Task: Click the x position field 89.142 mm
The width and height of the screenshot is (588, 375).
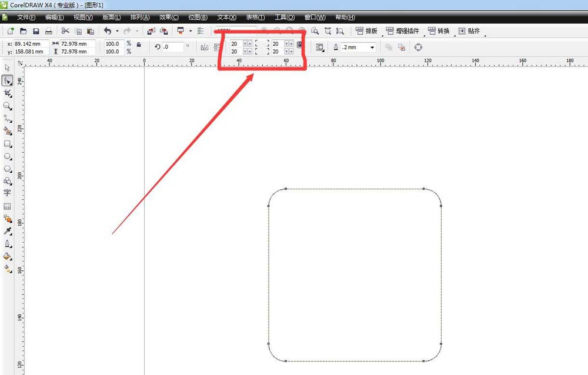Action: pyautogui.click(x=31, y=44)
